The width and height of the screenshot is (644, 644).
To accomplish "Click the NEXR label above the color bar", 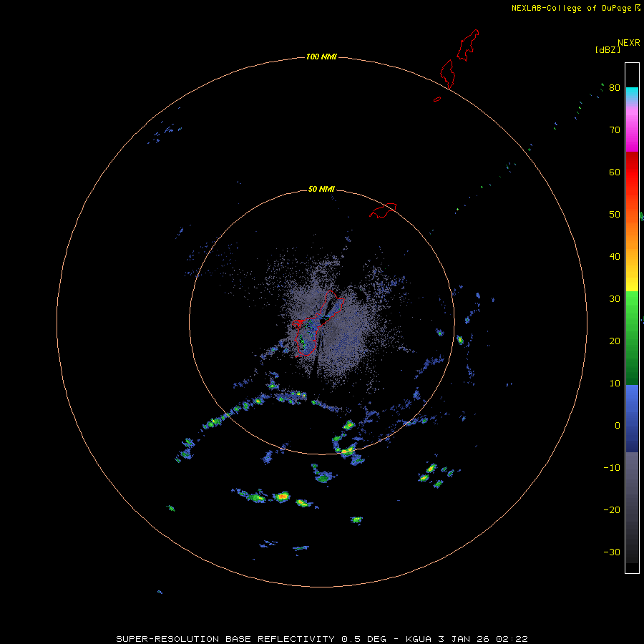I will [x=629, y=43].
